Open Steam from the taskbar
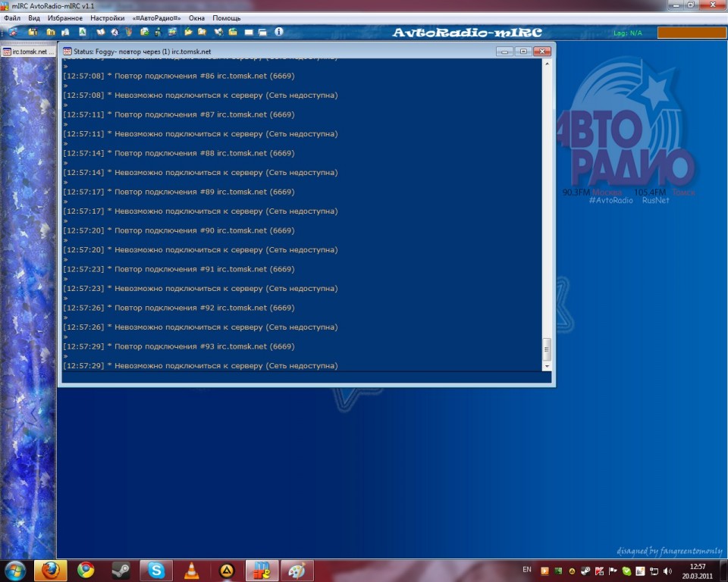 (121, 571)
